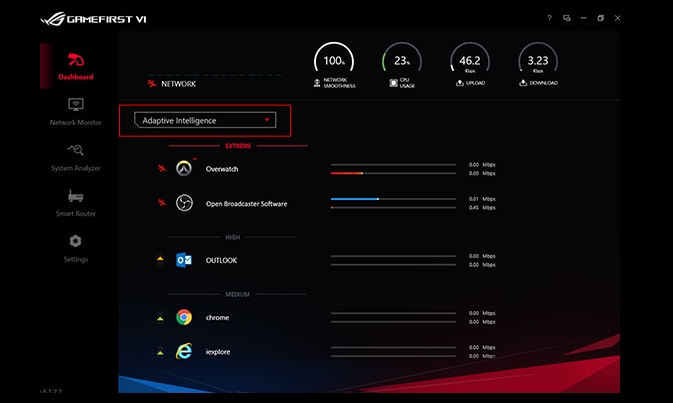
Task: Click the Outlook app icon
Action: (x=184, y=260)
